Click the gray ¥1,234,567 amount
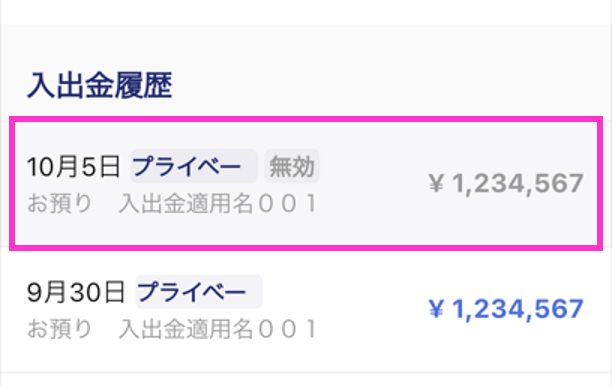The image size is (612, 388). [506, 183]
